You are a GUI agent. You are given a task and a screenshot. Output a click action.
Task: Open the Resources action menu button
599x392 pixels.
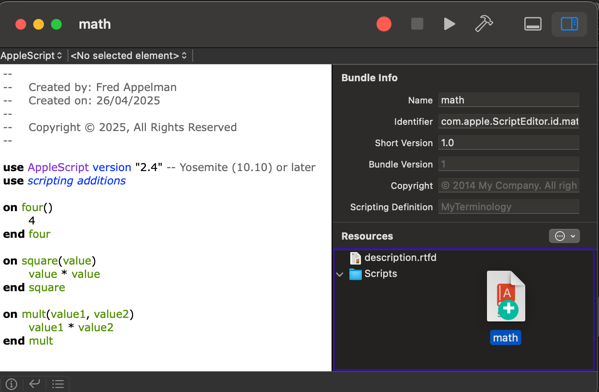tap(564, 236)
